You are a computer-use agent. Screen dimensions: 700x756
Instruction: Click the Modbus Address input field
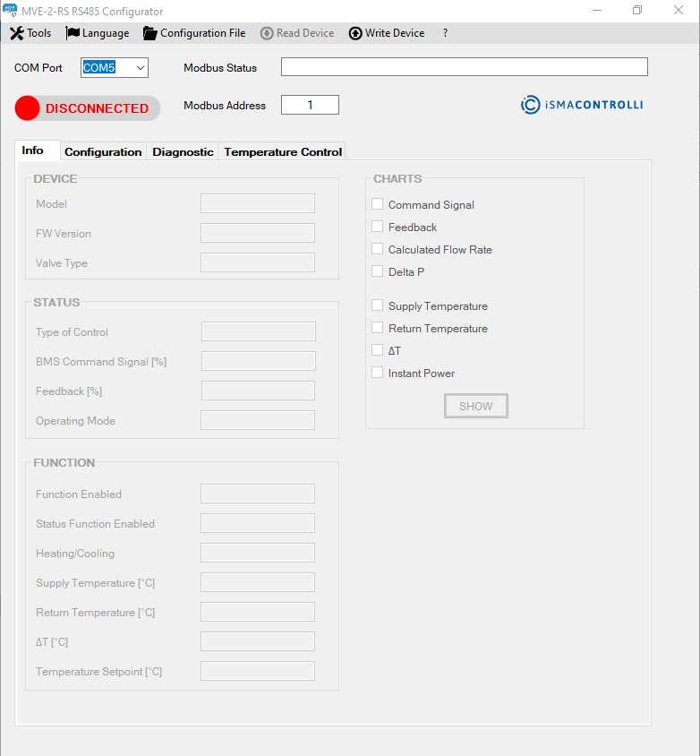tap(310, 105)
